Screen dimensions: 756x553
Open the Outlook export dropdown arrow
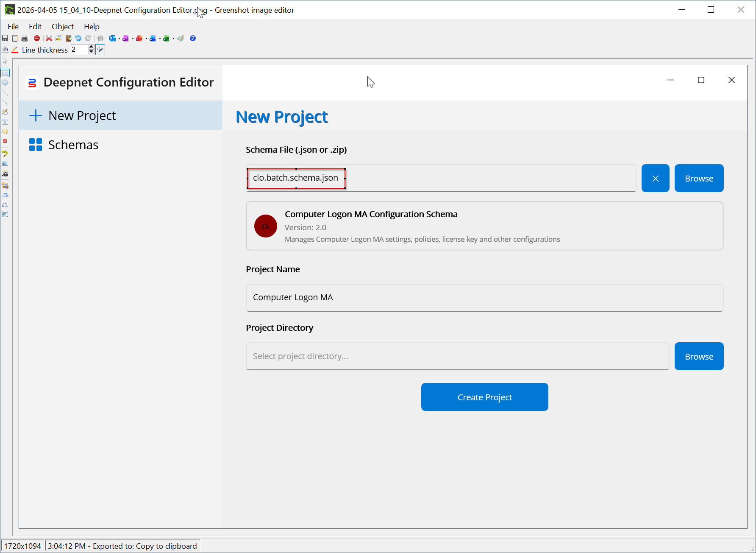pos(119,38)
